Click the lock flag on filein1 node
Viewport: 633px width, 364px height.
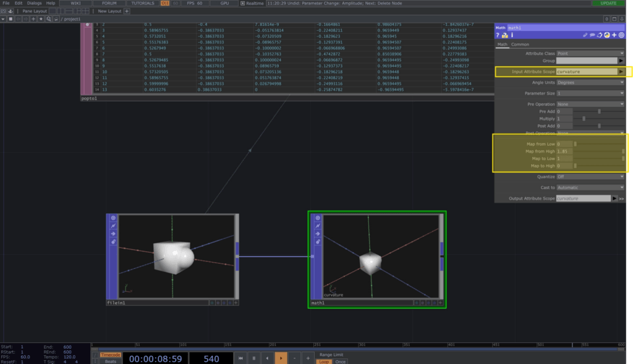click(x=114, y=242)
